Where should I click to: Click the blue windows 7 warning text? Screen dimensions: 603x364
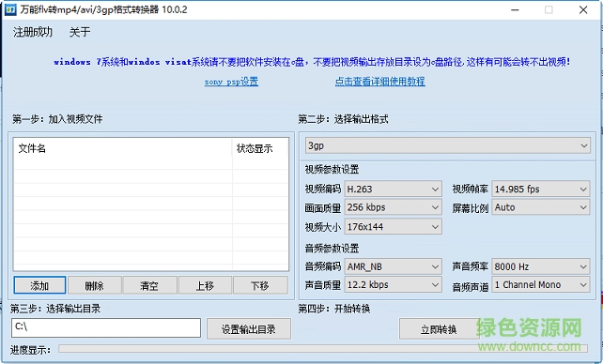tap(312, 62)
